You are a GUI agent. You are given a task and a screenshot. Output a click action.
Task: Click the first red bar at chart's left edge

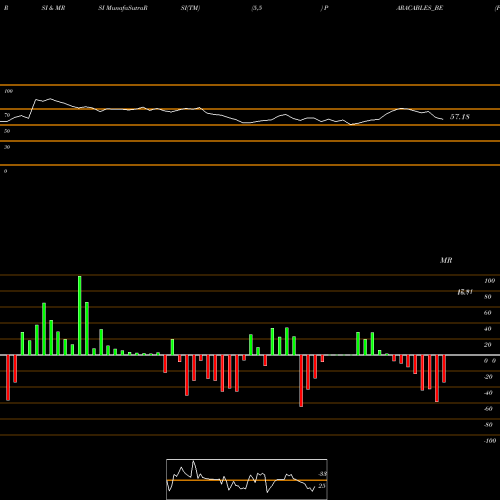click(x=8, y=378)
